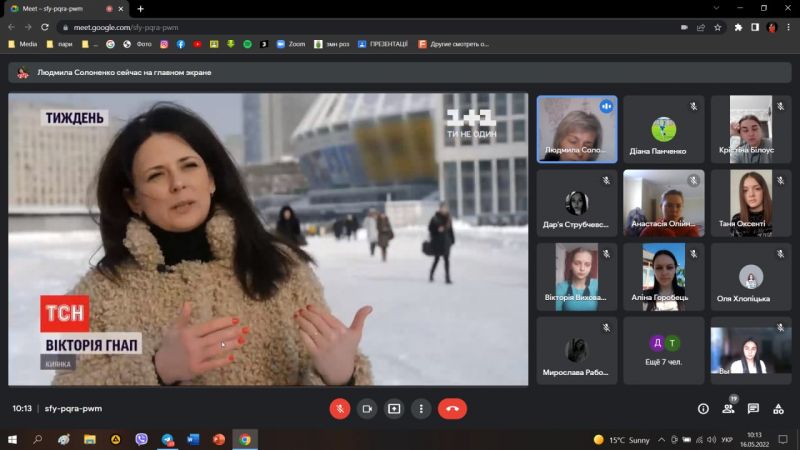Viewport: 800px width, 450px height.
Task: Toggle the camera button in Meet
Action: (367, 409)
